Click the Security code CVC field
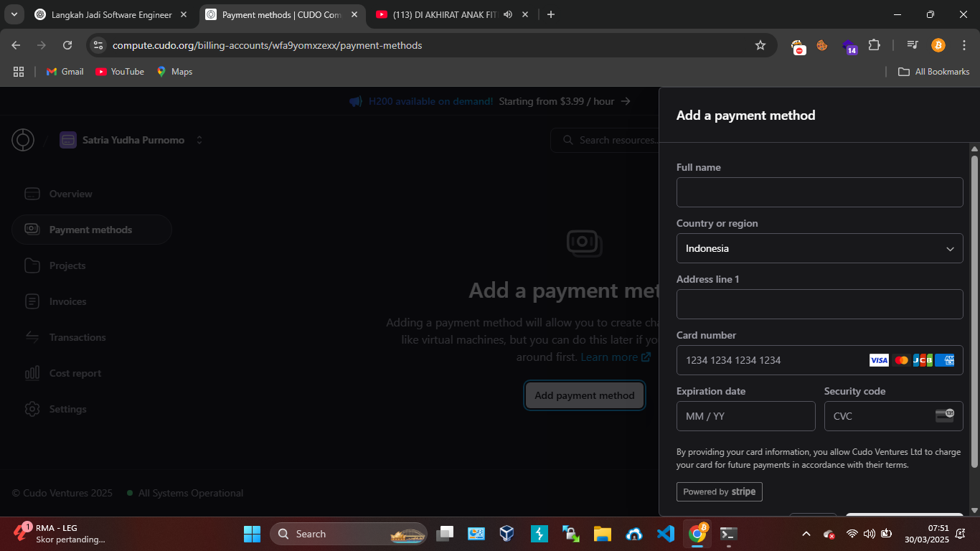This screenshot has width=980, height=551. [x=893, y=416]
